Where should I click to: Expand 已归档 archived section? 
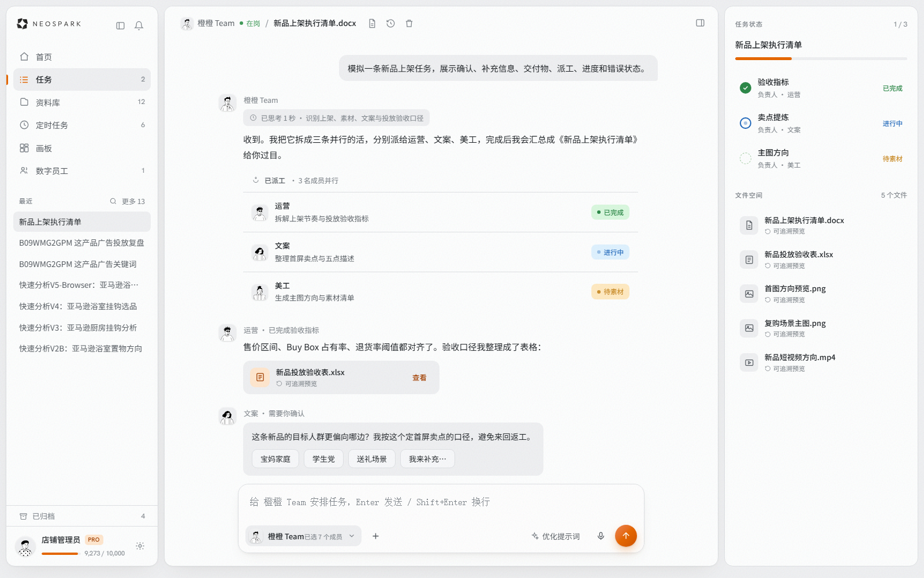pyautogui.click(x=82, y=516)
